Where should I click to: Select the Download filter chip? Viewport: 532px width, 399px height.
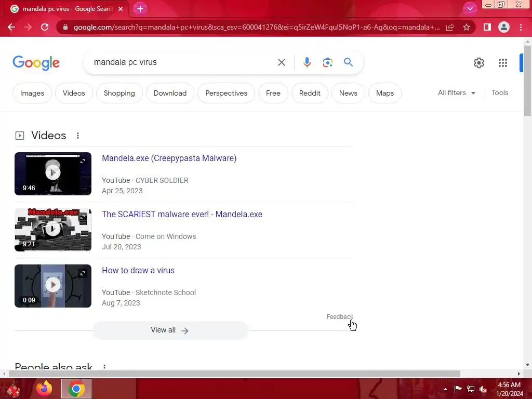[x=170, y=93]
